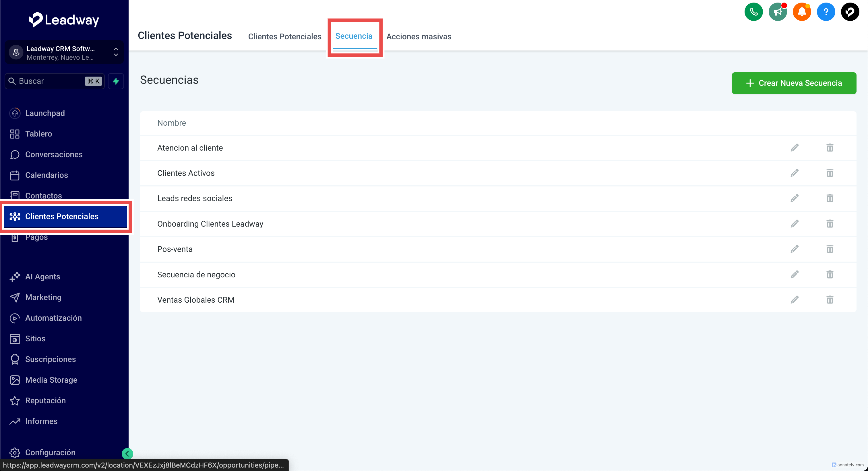Switch to the Clientes Potenciales tab
This screenshot has height=471, width=868.
[x=284, y=36]
